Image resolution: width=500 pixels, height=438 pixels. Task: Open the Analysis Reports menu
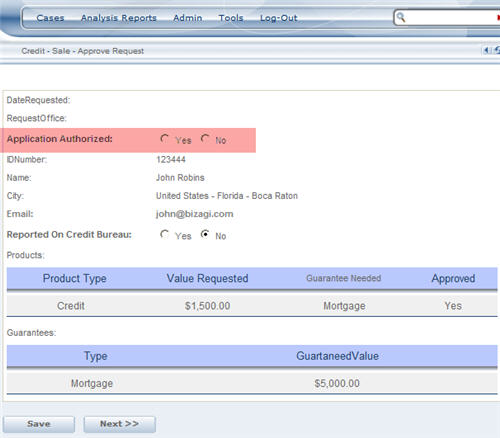coord(119,18)
